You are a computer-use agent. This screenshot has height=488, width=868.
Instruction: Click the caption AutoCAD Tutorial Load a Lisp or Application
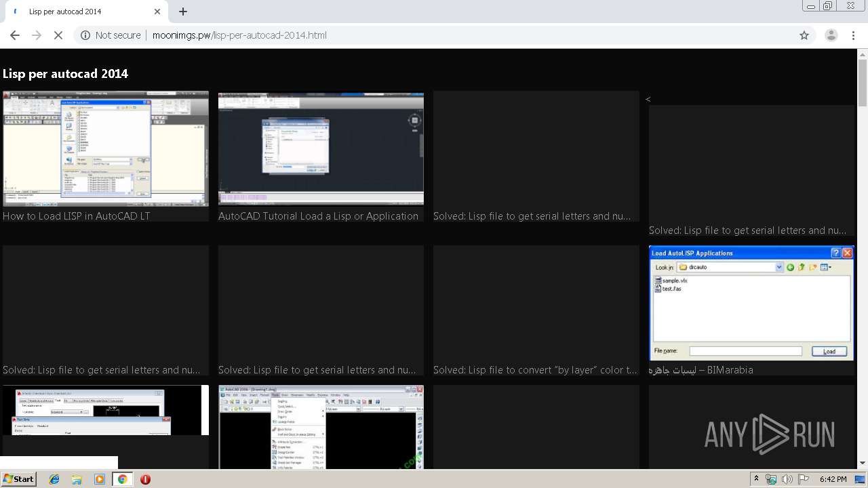click(x=318, y=216)
